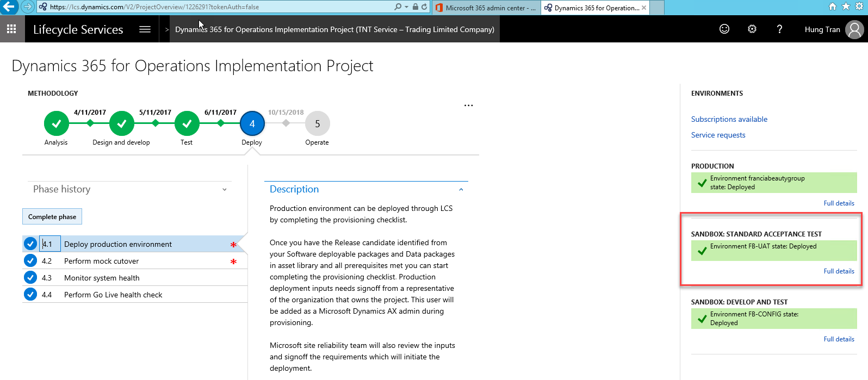Open the app launcher waffle grid
The image size is (868, 380).
click(x=11, y=29)
